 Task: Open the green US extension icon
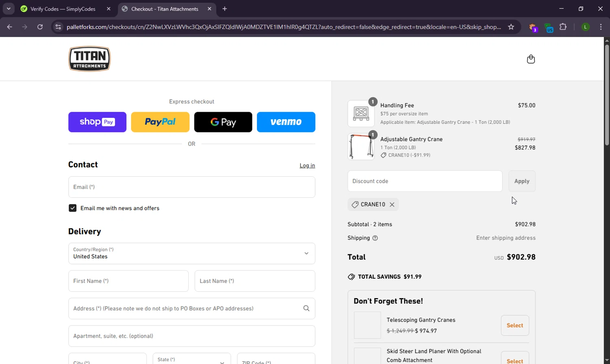point(549,28)
